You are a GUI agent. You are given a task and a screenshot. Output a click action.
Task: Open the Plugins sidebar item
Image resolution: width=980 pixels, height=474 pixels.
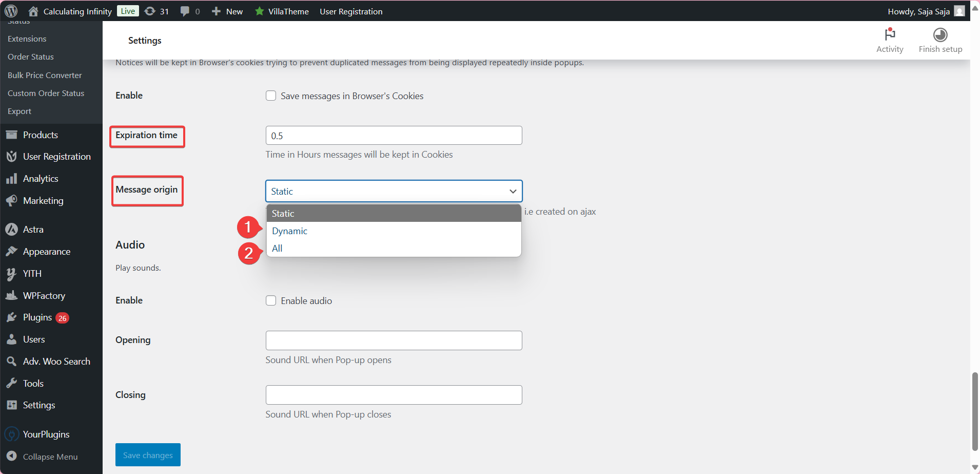pos(37,317)
